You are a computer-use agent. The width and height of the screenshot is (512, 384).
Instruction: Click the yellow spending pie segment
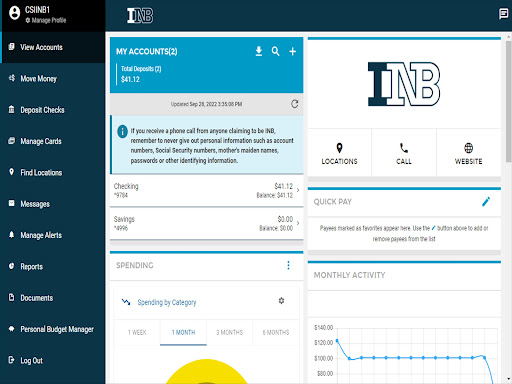[x=207, y=372]
